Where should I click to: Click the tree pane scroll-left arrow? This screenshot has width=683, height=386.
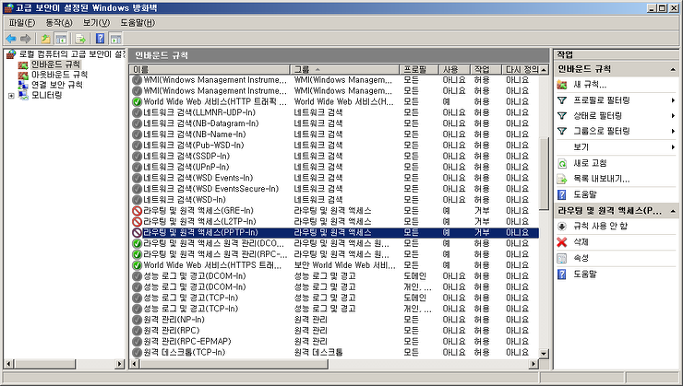(9, 363)
